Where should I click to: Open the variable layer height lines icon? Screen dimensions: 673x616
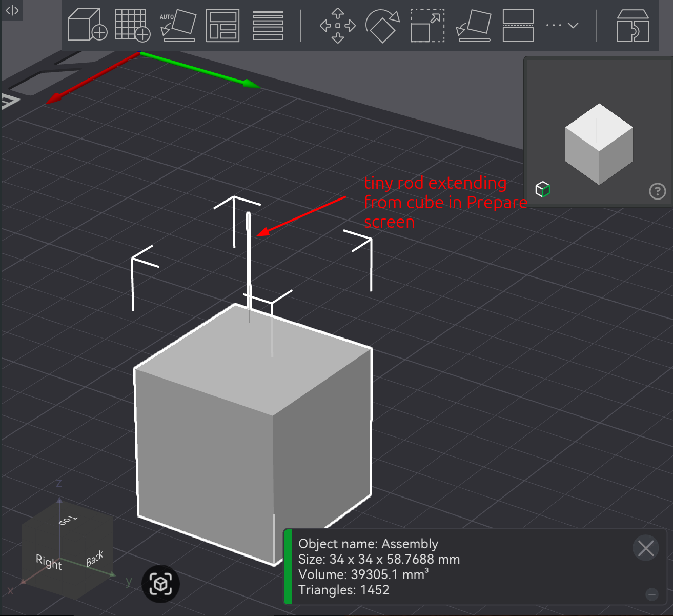(x=268, y=25)
